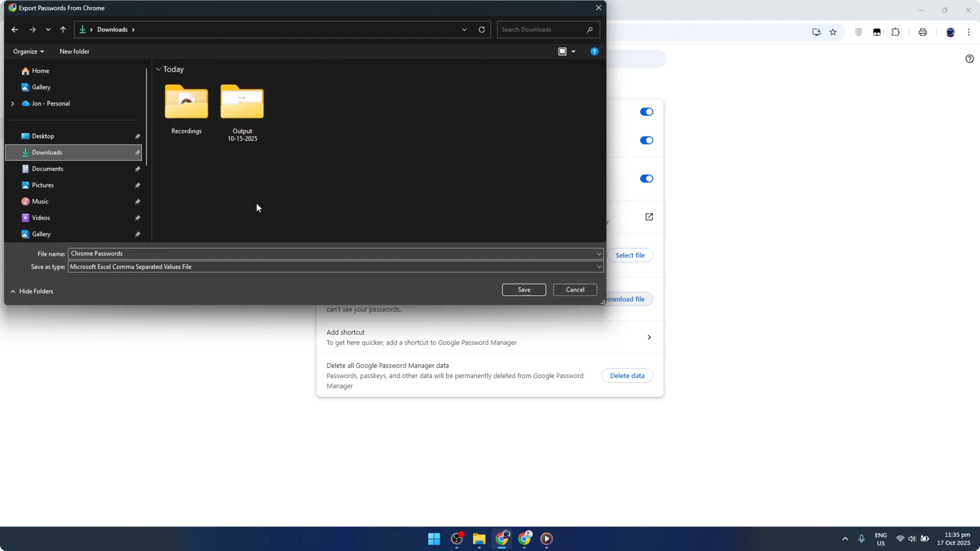
Task: Collapse the pane with Hide Folders
Action: pos(32,291)
